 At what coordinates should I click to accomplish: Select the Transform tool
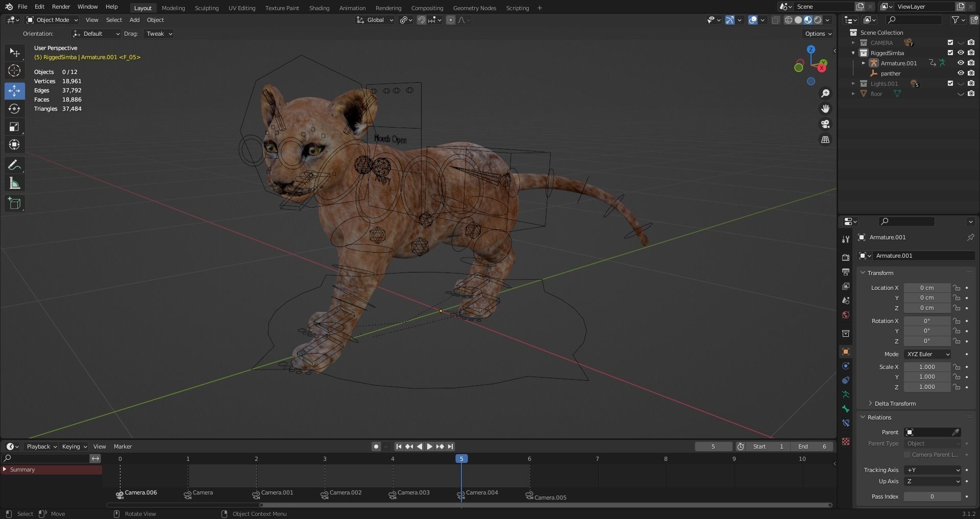(14, 144)
